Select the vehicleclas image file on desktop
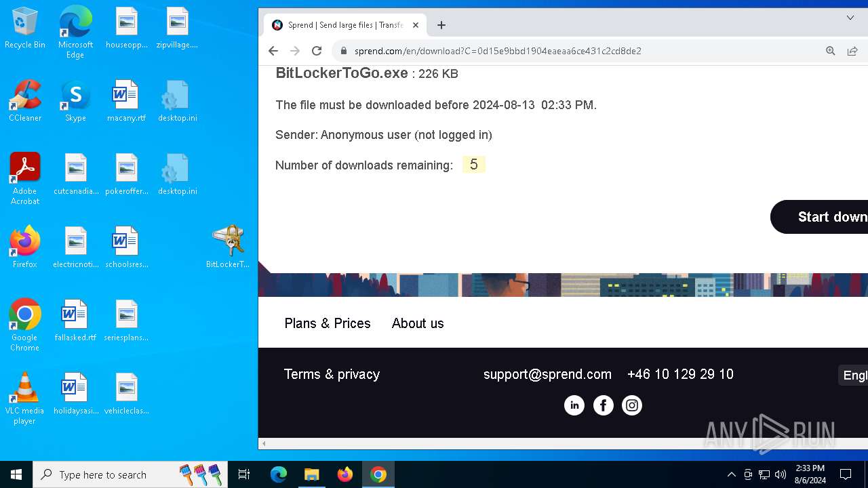The image size is (868, 488). pyautogui.click(x=126, y=394)
